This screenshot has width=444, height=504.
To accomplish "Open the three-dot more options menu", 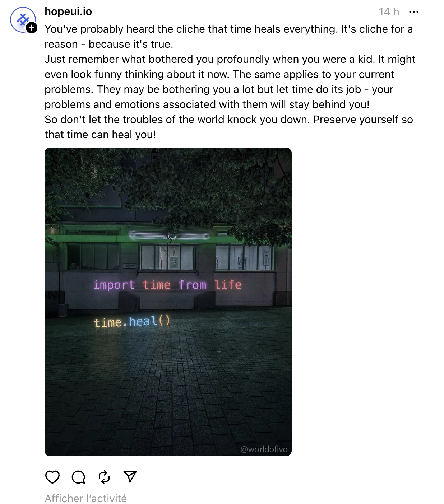I will (x=414, y=12).
